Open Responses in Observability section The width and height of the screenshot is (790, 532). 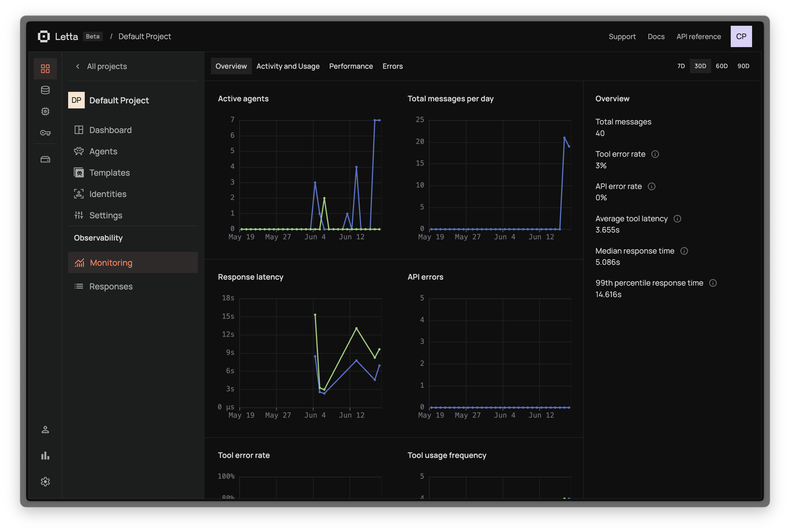pos(111,286)
